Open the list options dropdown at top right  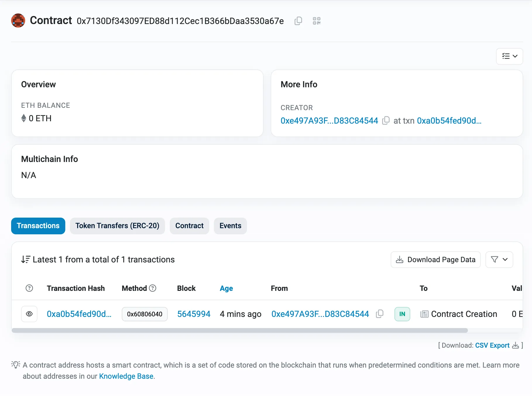pyautogui.click(x=509, y=56)
